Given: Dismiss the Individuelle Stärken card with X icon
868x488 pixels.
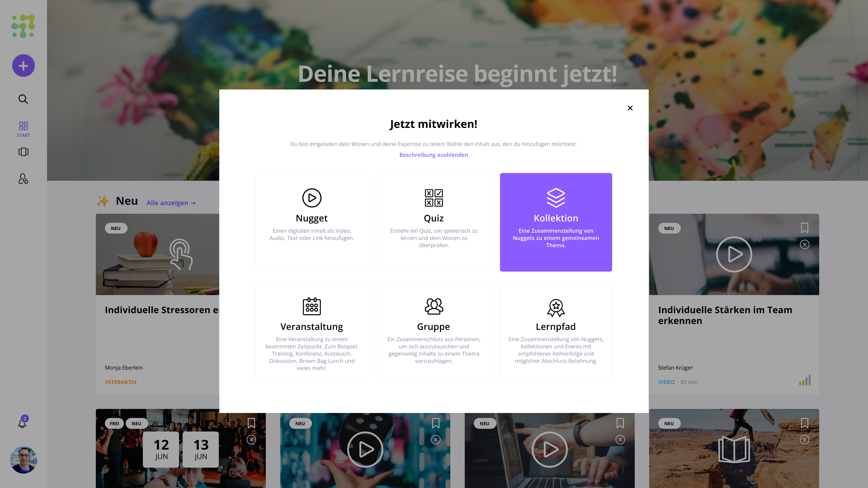Looking at the screenshot, I should point(804,244).
